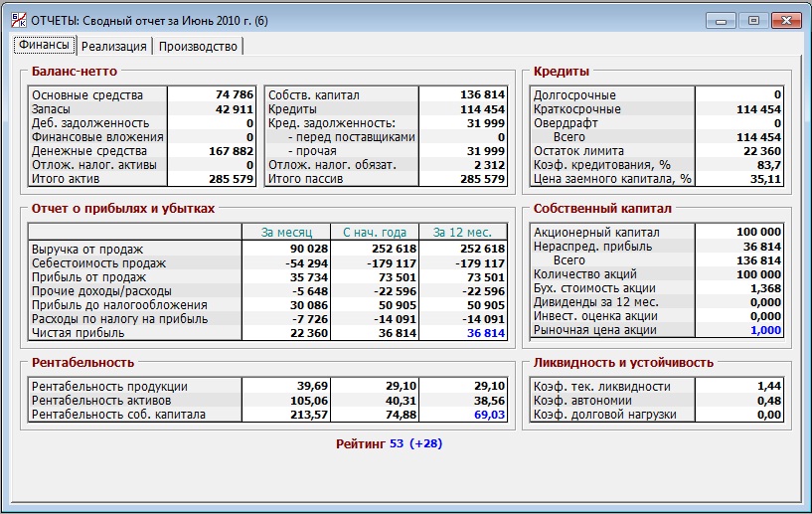Image resolution: width=812 pixels, height=514 pixels.
Task: Click the Запасы value 42 911
Action: point(235,109)
